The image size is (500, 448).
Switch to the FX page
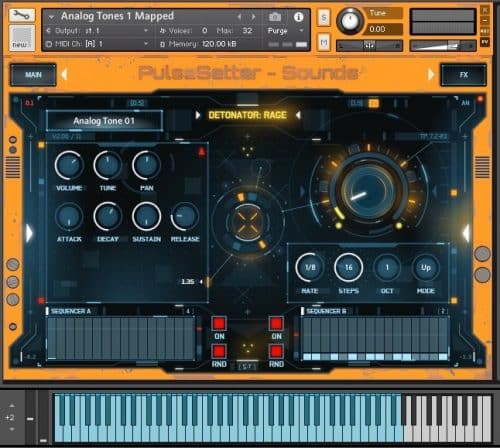[464, 75]
